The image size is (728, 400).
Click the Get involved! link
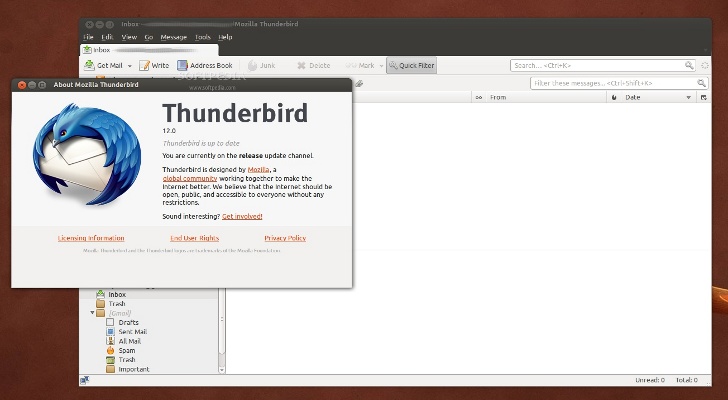point(242,216)
